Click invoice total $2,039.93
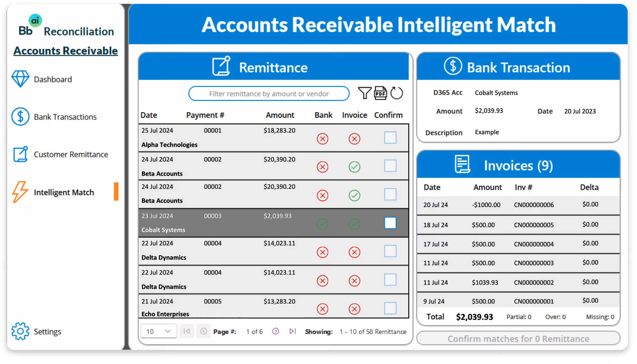Viewport: 637px width, 364px height. pos(474,317)
